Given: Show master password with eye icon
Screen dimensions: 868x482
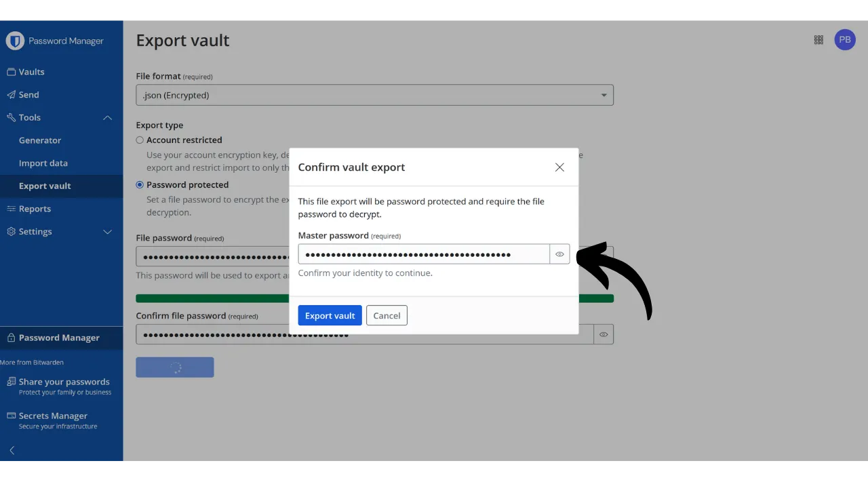Looking at the screenshot, I should click(559, 254).
